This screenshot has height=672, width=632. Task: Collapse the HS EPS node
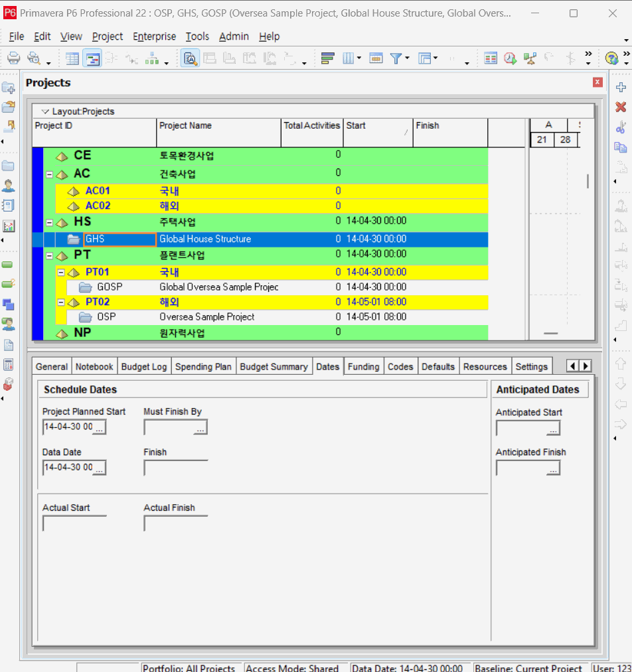49,222
